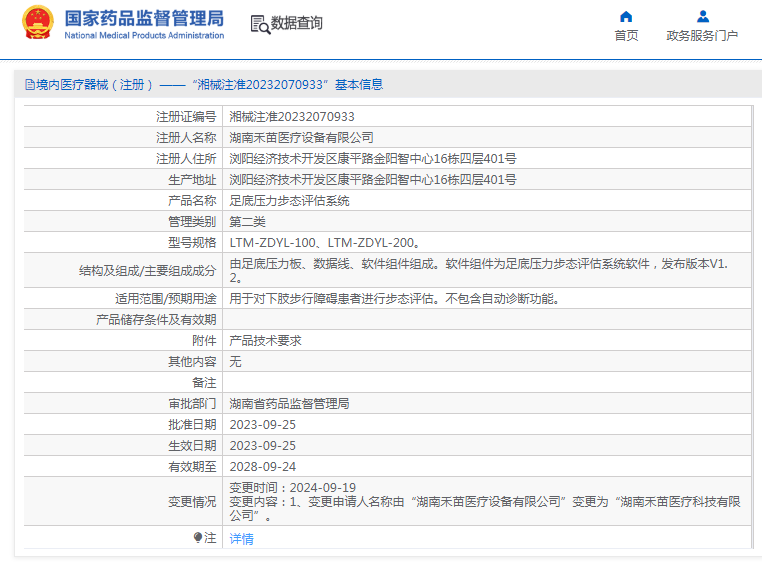This screenshot has height=564, width=762.
Task: Select approving department 湖南省药品监督管理局
Action: tap(289, 403)
